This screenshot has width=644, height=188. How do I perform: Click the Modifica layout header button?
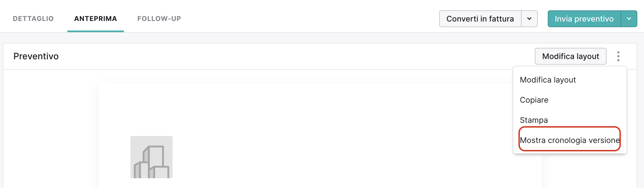[571, 56]
